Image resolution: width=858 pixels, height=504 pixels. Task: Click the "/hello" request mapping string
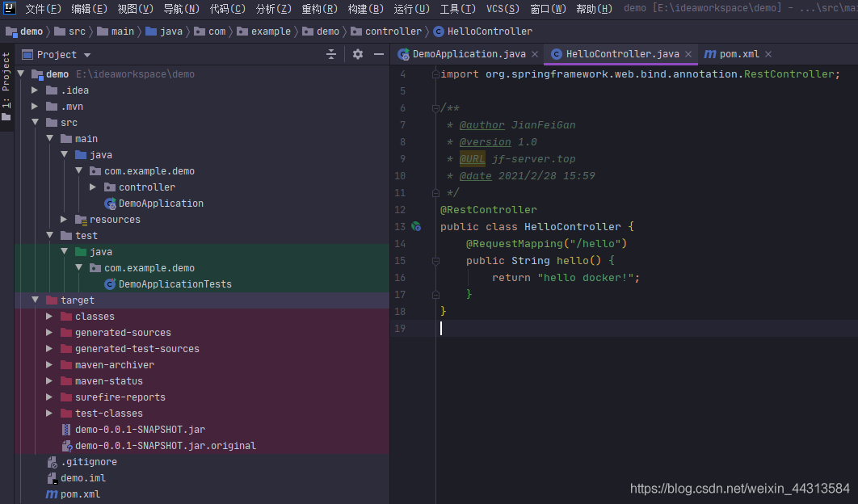595,243
